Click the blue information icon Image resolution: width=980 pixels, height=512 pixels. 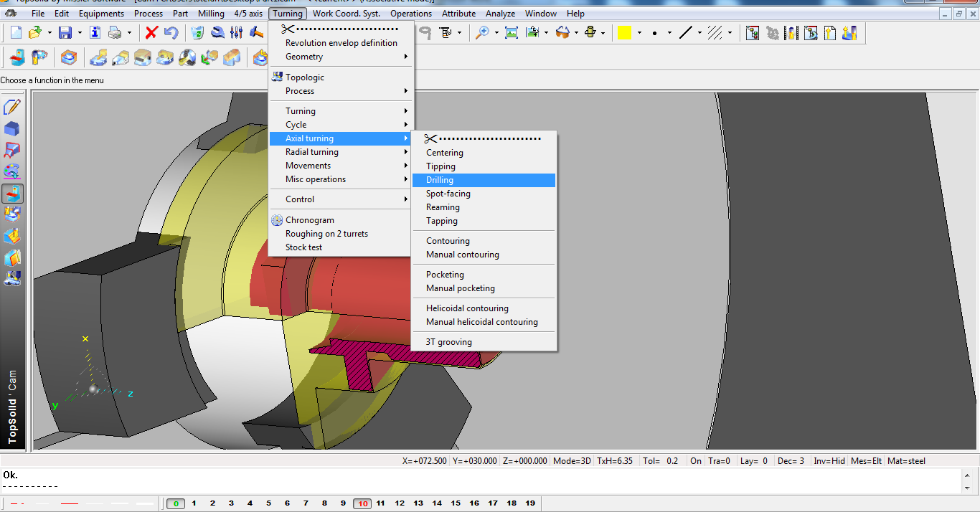(x=95, y=32)
